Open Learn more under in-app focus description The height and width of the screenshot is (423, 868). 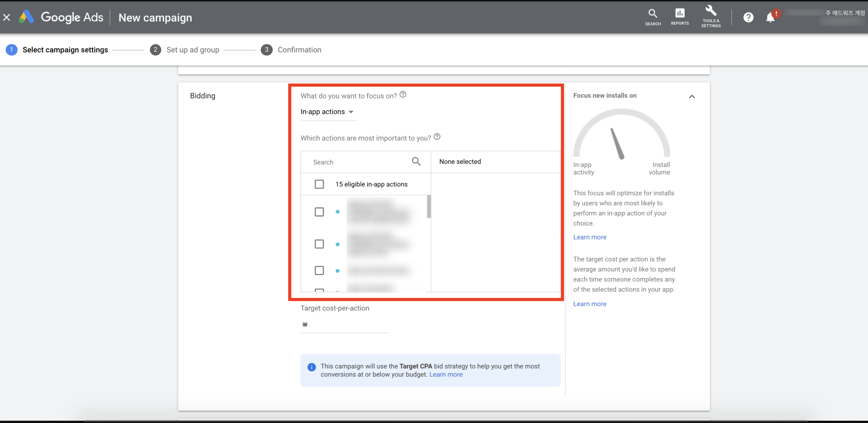pos(590,237)
